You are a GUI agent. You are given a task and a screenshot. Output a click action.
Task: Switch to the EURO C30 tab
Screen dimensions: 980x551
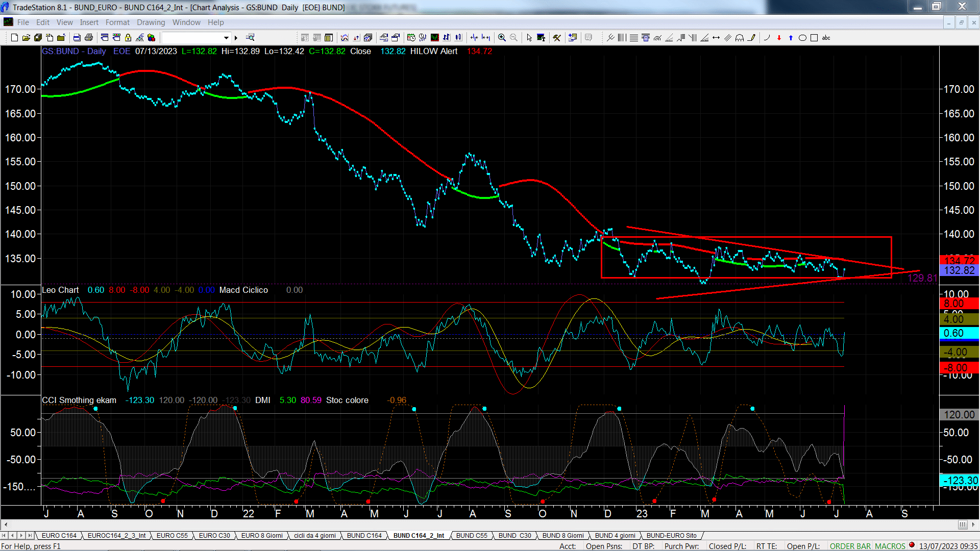point(214,536)
